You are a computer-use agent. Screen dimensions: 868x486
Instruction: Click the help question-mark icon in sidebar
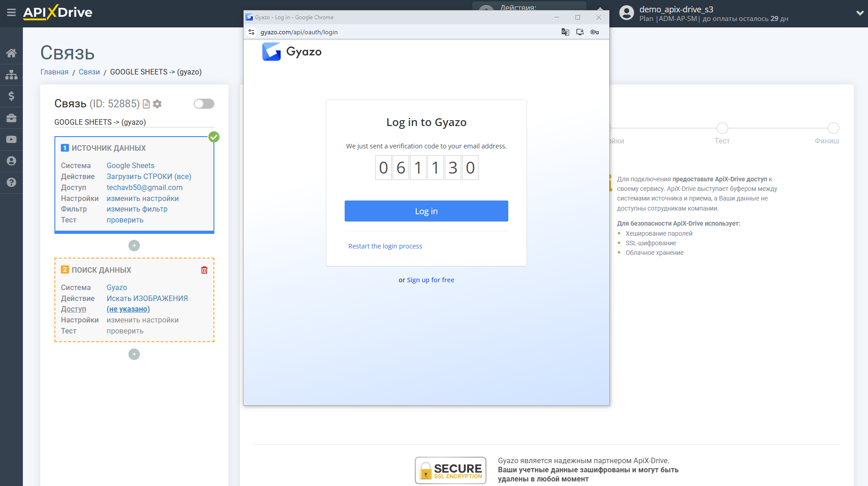pyautogui.click(x=11, y=182)
